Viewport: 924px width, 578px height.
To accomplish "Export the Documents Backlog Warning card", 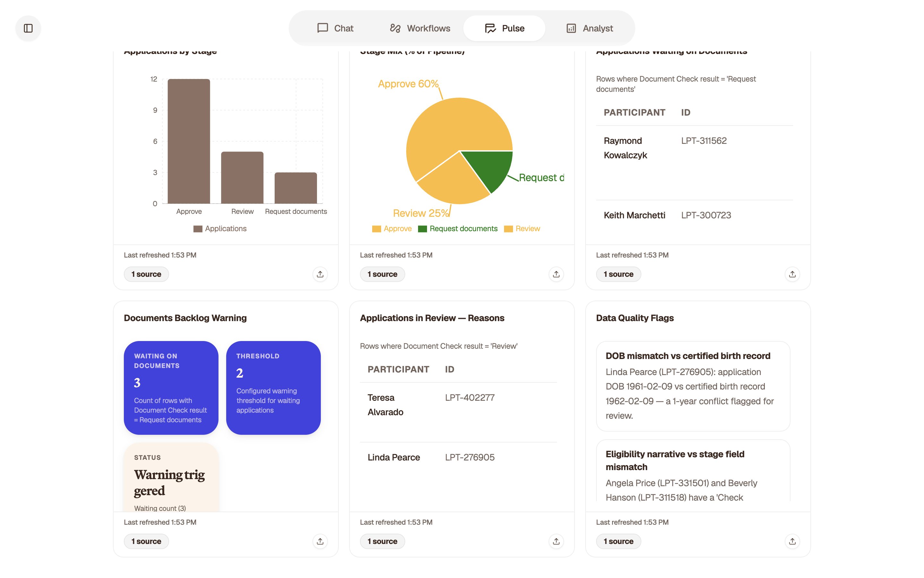I will coord(320,541).
